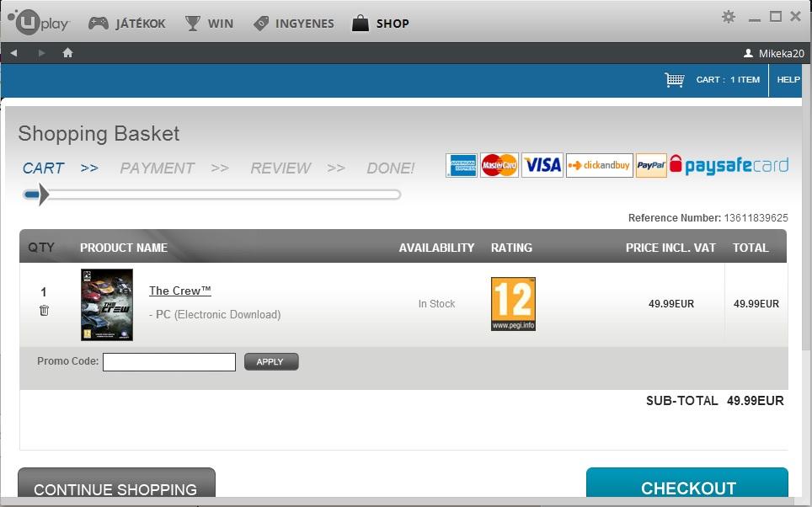Click the PayPal payment logo
This screenshot has height=507, width=812.
[651, 166]
